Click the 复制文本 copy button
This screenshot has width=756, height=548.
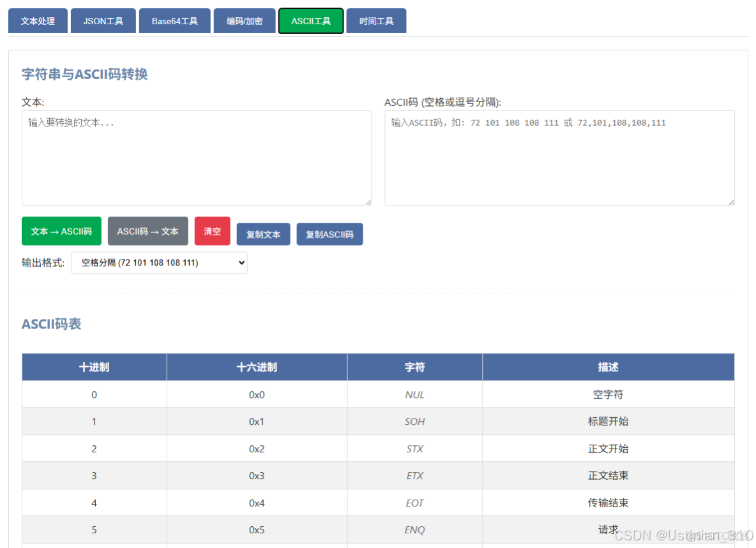tap(263, 234)
